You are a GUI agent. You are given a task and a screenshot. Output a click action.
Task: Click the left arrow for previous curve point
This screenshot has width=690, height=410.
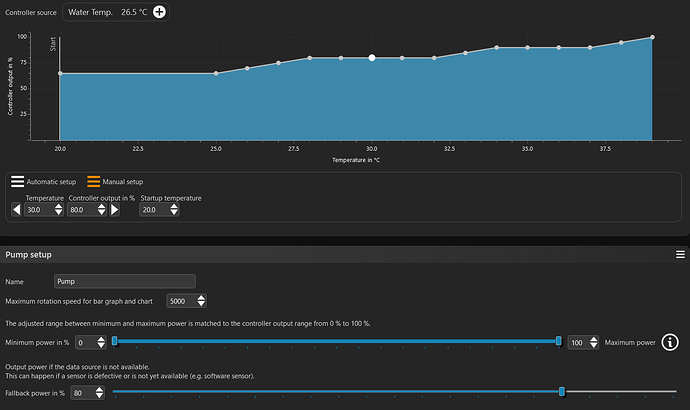(15, 210)
